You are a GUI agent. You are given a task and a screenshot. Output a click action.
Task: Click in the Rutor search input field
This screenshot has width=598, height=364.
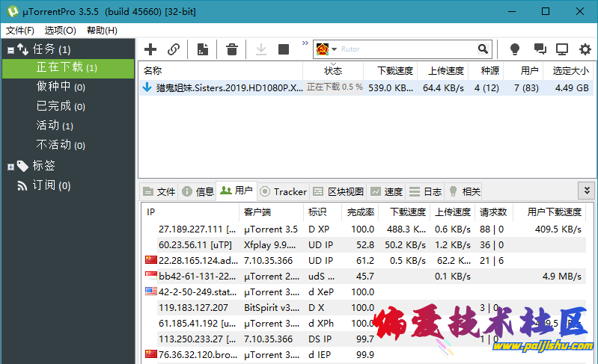[x=404, y=49]
